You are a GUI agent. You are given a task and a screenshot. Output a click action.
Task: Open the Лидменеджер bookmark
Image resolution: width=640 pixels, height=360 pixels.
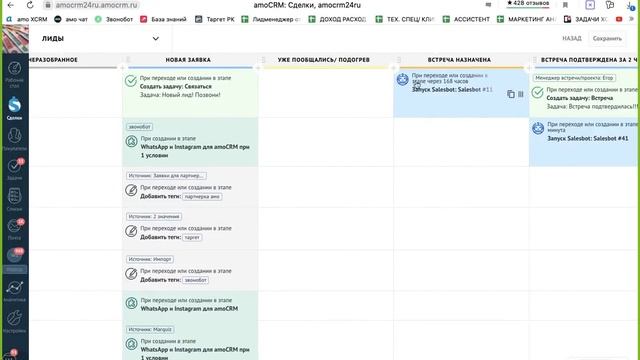271,19
